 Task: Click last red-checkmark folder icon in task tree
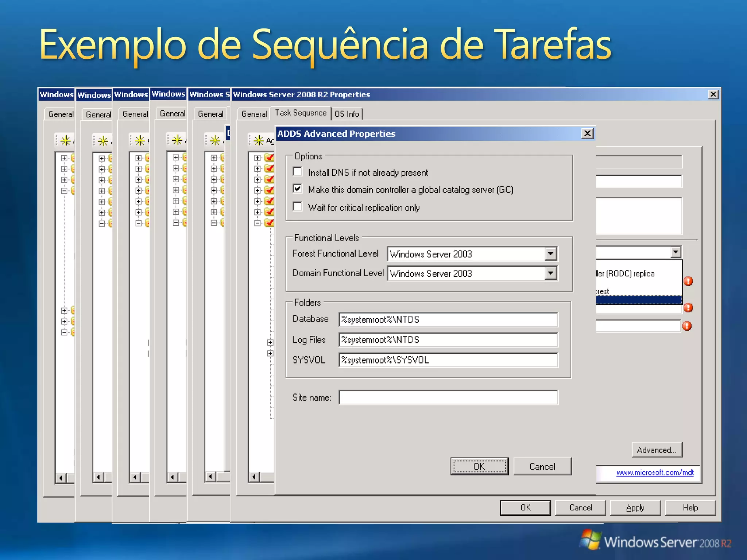[269, 222]
